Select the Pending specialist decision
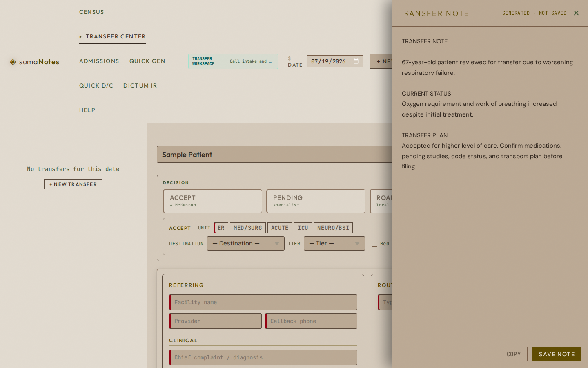Viewport: 588px width, 368px height. [x=316, y=201]
